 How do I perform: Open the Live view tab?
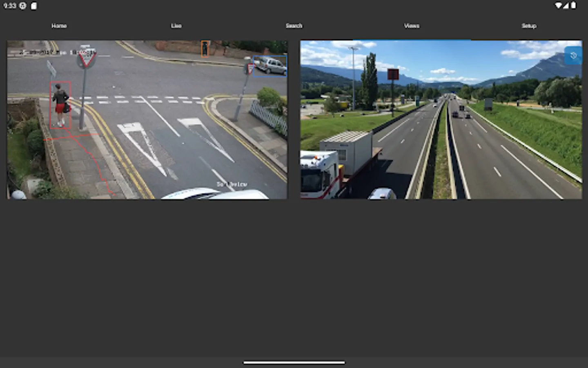tap(176, 26)
